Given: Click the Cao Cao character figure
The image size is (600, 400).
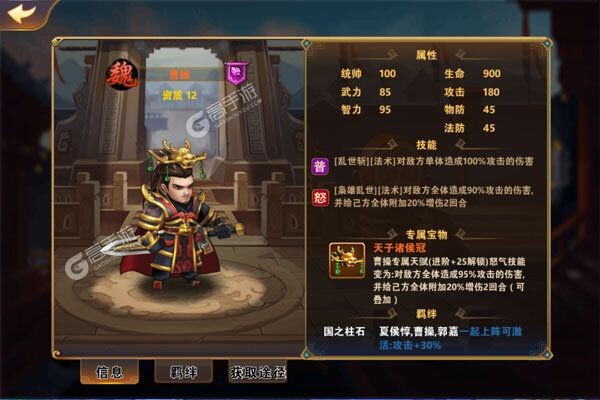Looking at the screenshot, I should pos(176,214).
